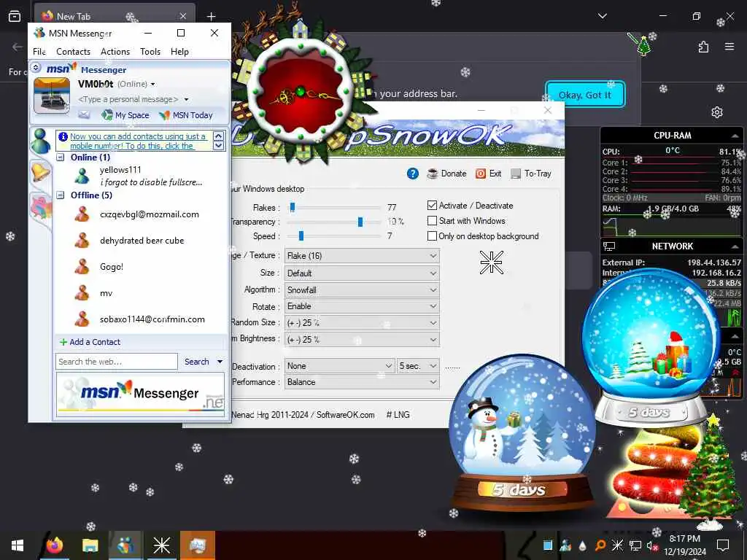Click the alerts bell sidebar tab icon
Image resolution: width=747 pixels, height=560 pixels.
(40, 172)
